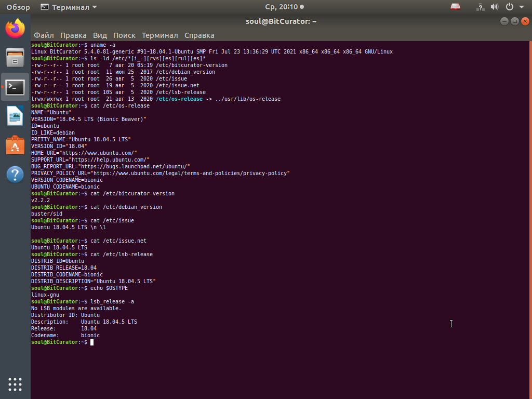Open the Files manager dock icon
The width and height of the screenshot is (532, 399).
pos(15,58)
